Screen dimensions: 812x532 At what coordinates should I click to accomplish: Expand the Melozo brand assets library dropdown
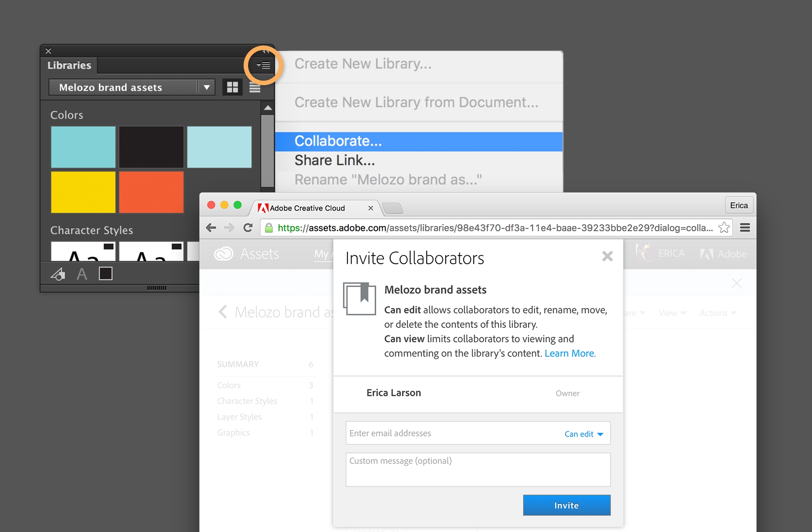[x=207, y=87]
